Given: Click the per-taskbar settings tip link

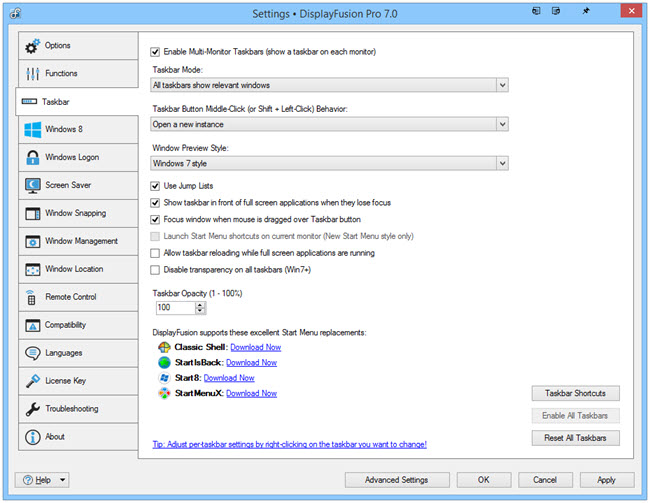Looking at the screenshot, I should pyautogui.click(x=289, y=445).
